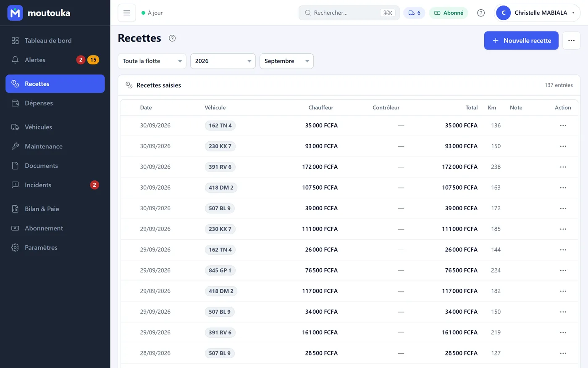
Task: Focus the Rechercher search field
Action: point(349,13)
